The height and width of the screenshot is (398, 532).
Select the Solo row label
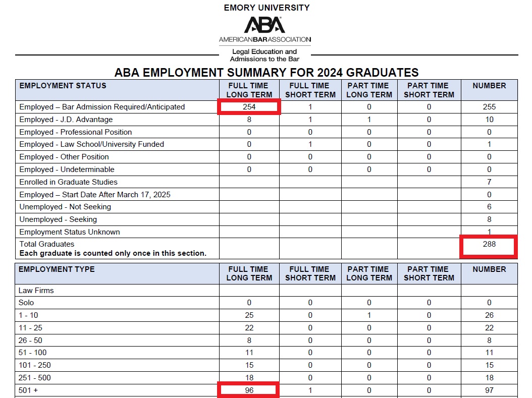(x=26, y=303)
